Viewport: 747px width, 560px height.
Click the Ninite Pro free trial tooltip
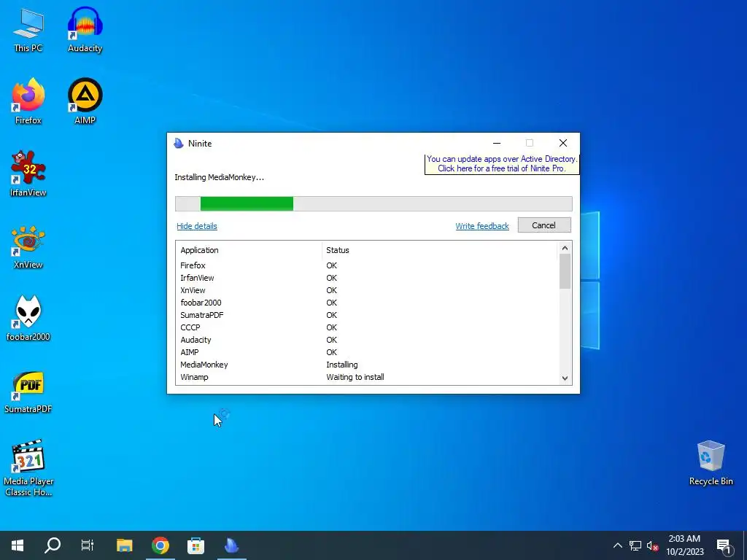pyautogui.click(x=502, y=164)
